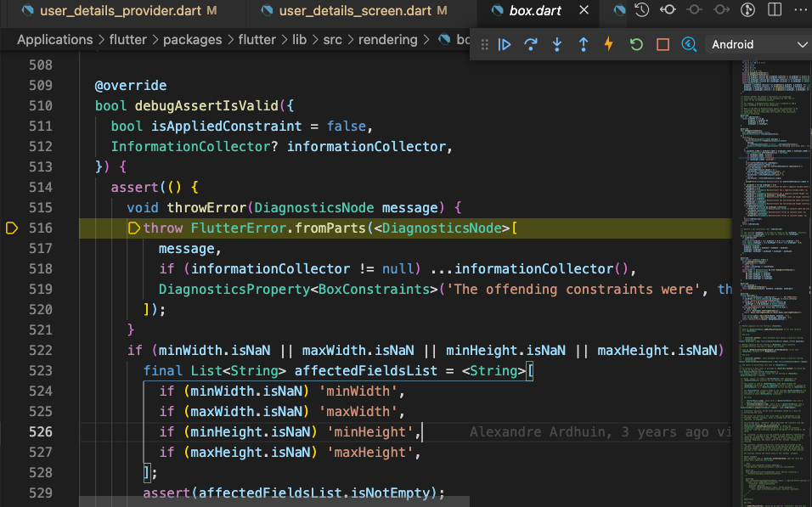Click the 'maxWidth' string literal on line 525

point(358,411)
